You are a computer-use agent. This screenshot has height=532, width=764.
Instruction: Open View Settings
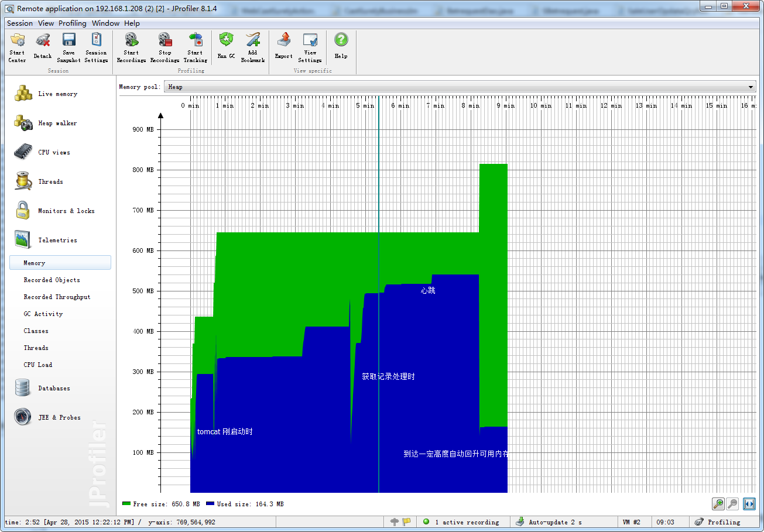pyautogui.click(x=310, y=47)
